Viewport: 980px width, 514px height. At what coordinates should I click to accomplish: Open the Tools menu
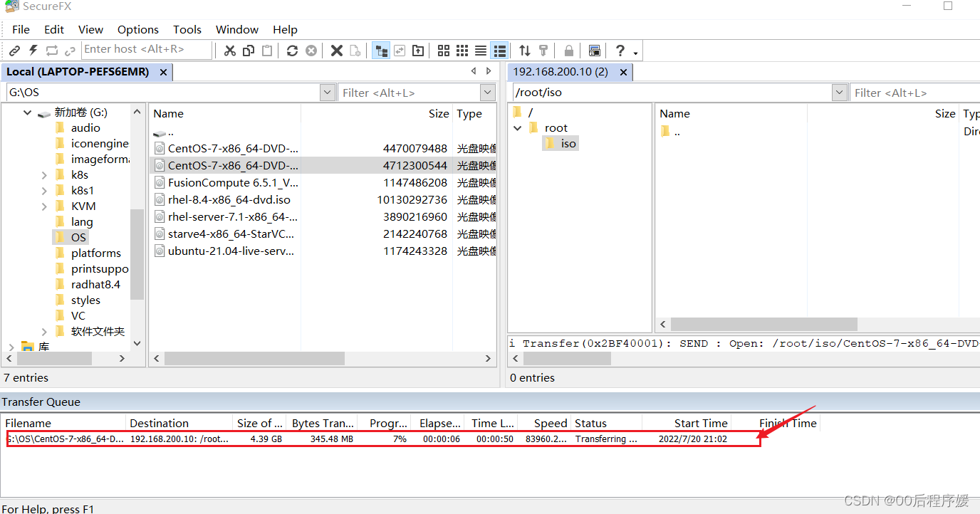coord(187,29)
